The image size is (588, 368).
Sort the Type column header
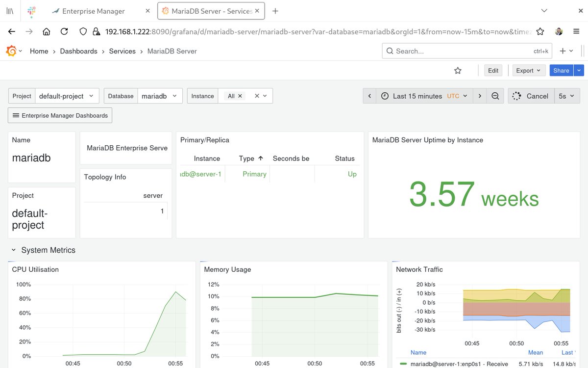(251, 158)
